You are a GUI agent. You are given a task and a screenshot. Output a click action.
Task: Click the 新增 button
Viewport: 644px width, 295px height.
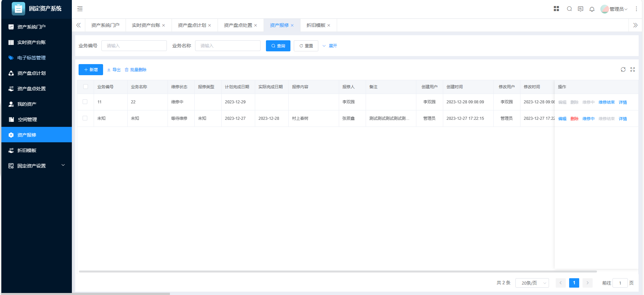91,70
